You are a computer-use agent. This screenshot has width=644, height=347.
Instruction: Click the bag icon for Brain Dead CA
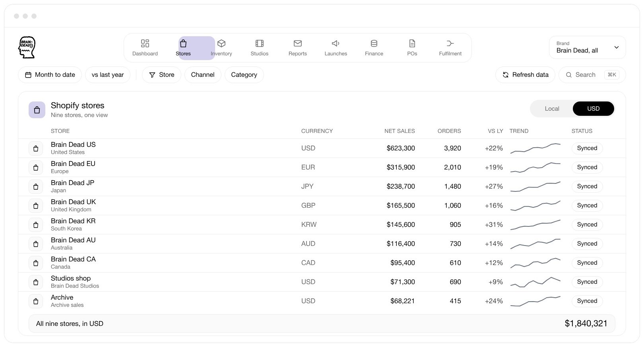coord(36,263)
